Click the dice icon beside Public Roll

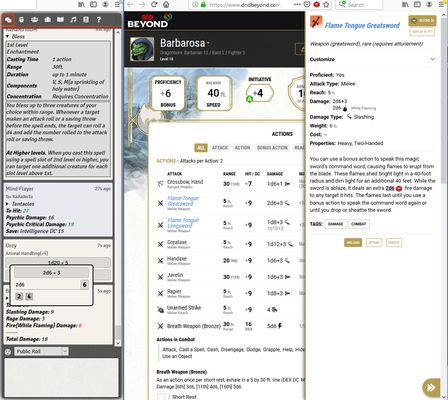(x=8, y=351)
